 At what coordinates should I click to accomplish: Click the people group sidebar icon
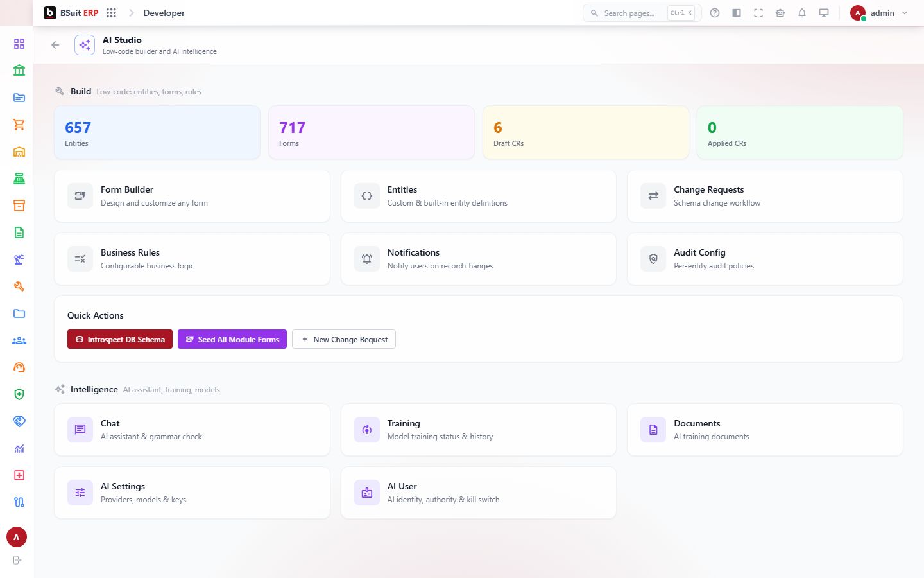click(x=19, y=340)
